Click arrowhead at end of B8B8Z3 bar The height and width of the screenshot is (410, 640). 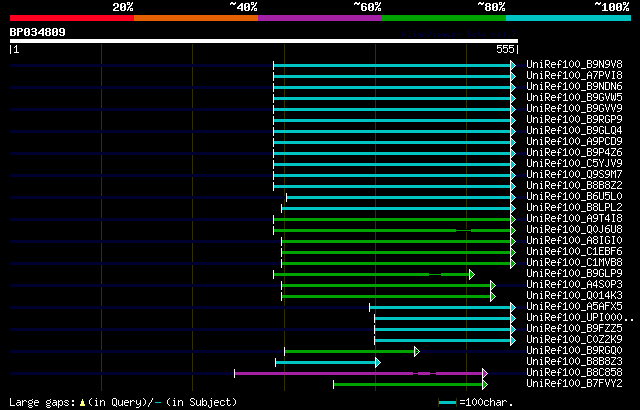(378, 363)
